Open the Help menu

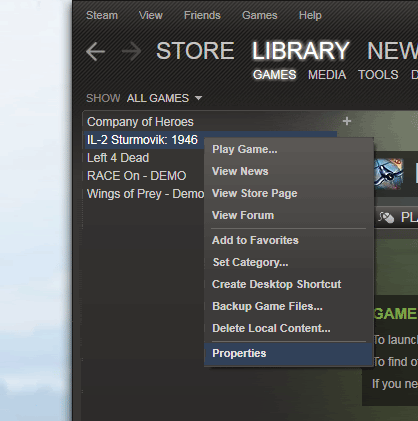coord(310,15)
